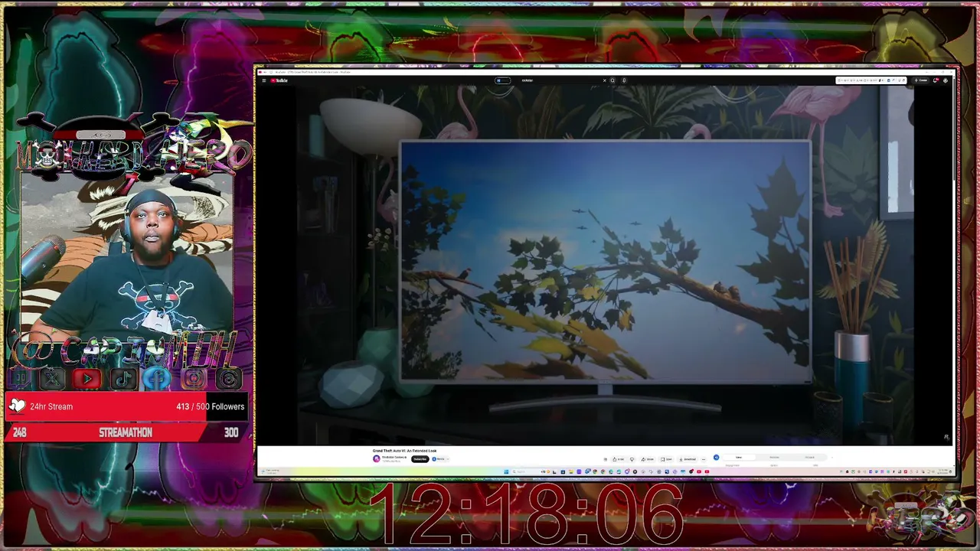
Task: Select the video title 'Grand Theft Auto VI: An Extended Look'
Action: coord(404,451)
